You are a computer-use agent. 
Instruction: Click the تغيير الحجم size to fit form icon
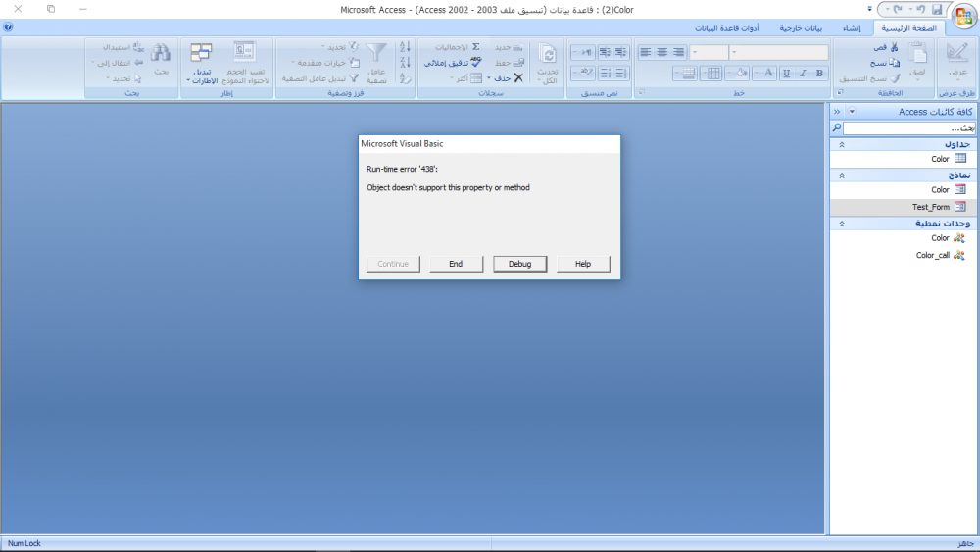[x=244, y=52]
